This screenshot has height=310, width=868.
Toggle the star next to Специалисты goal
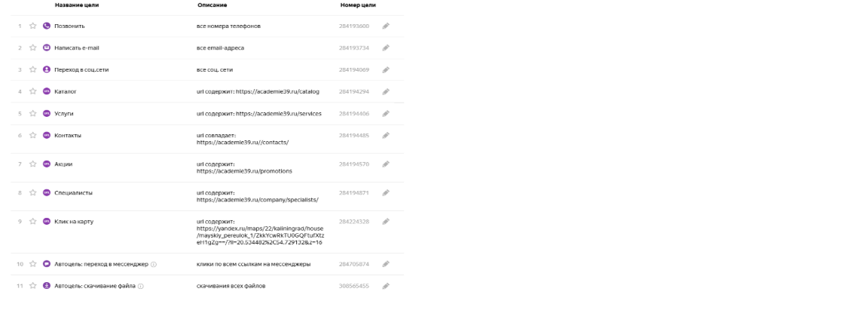(x=32, y=193)
